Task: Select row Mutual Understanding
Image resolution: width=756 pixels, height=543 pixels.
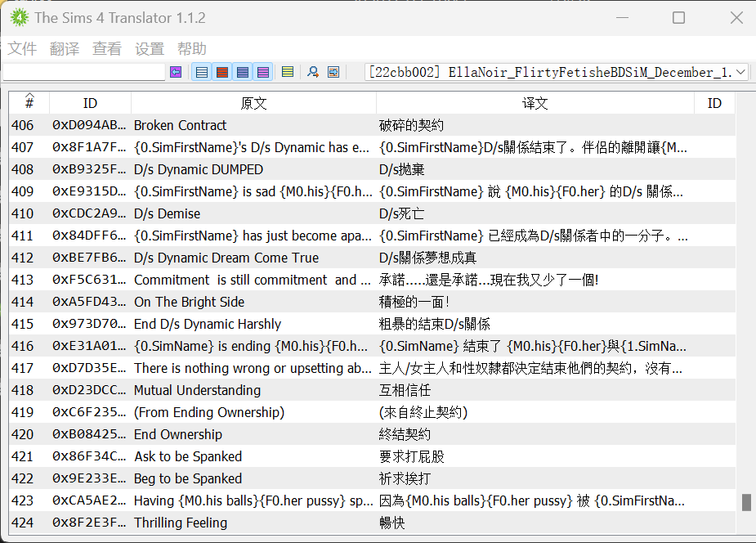Action: [x=372, y=390]
